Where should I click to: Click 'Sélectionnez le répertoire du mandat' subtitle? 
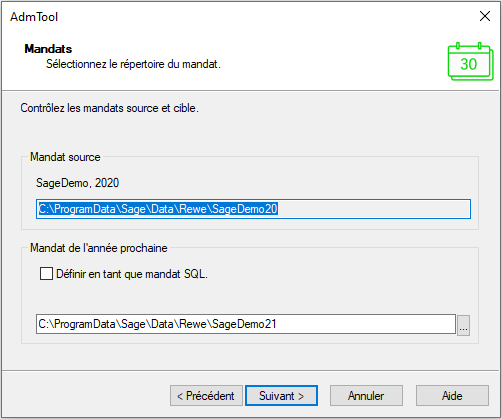click(133, 64)
